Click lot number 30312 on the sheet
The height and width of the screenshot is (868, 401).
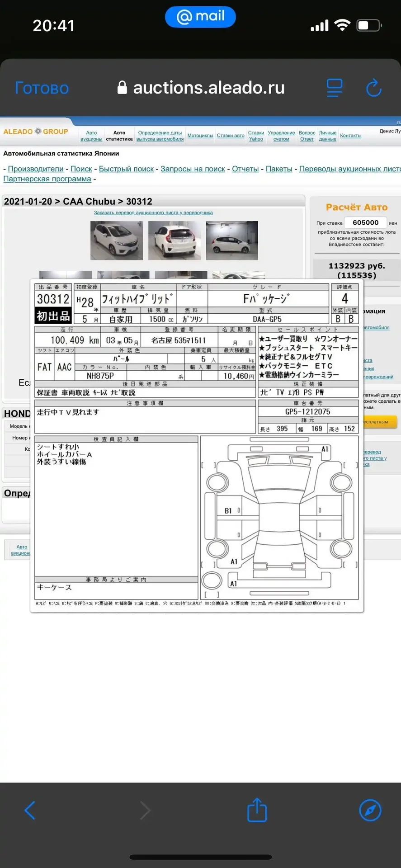point(53,299)
